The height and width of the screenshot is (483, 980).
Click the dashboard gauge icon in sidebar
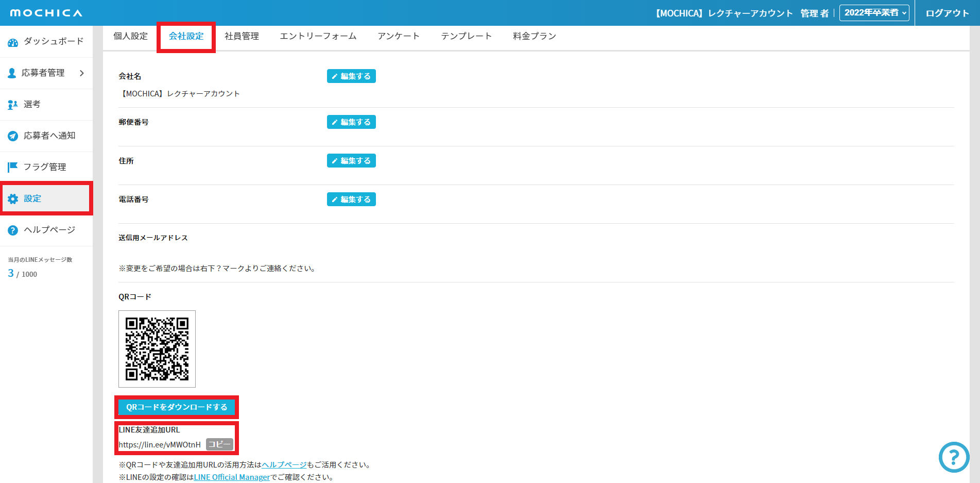click(x=13, y=42)
